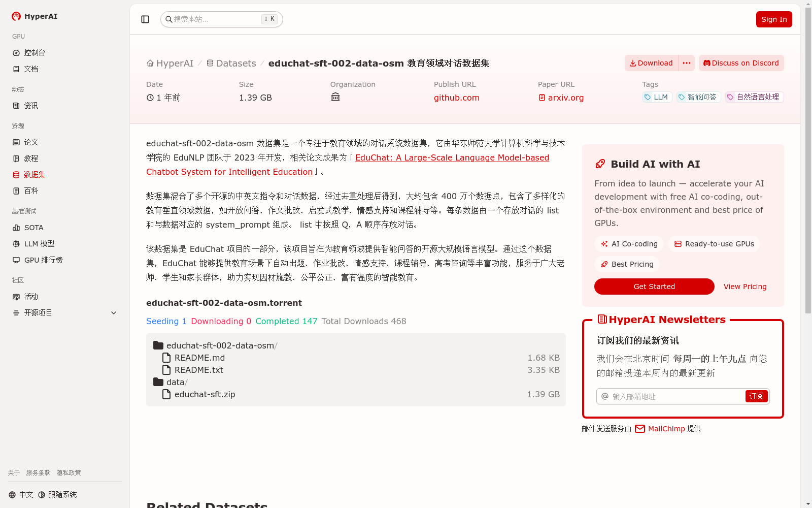This screenshot has height=508, width=812.
Task: Focus the site search box
Action: 222,19
